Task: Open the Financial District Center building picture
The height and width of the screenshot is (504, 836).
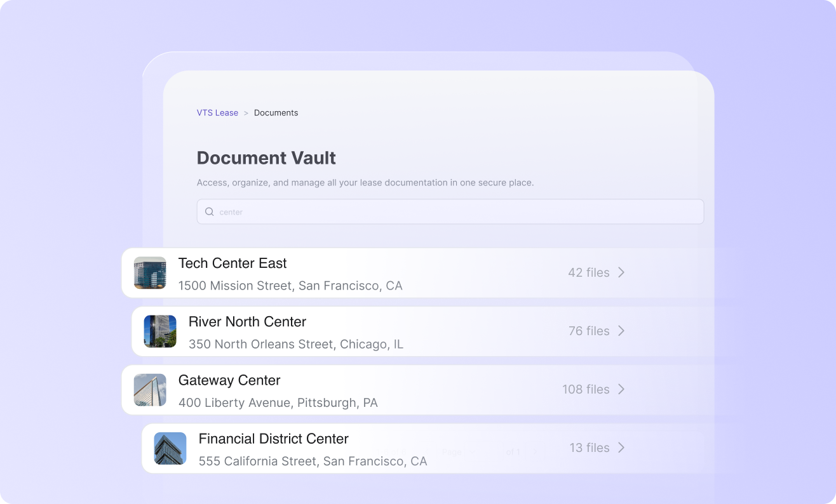Action: [170, 448]
